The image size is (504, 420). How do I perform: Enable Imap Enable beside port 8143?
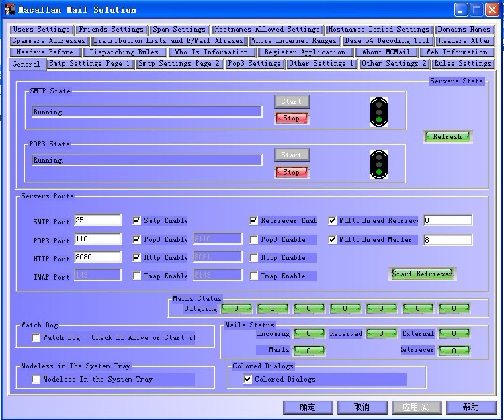point(253,276)
